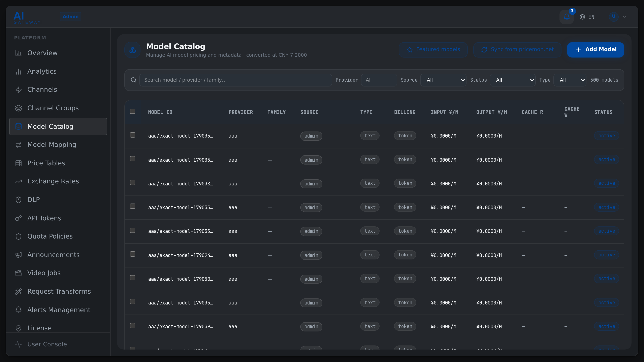Image resolution: width=644 pixels, height=362 pixels.
Task: Click the Admin badge in header
Action: click(70, 16)
